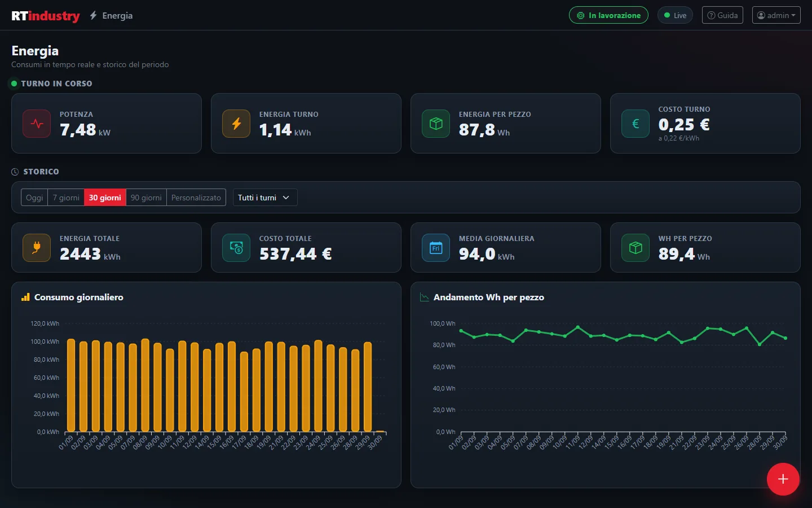Toggle the Live indicator

675,15
